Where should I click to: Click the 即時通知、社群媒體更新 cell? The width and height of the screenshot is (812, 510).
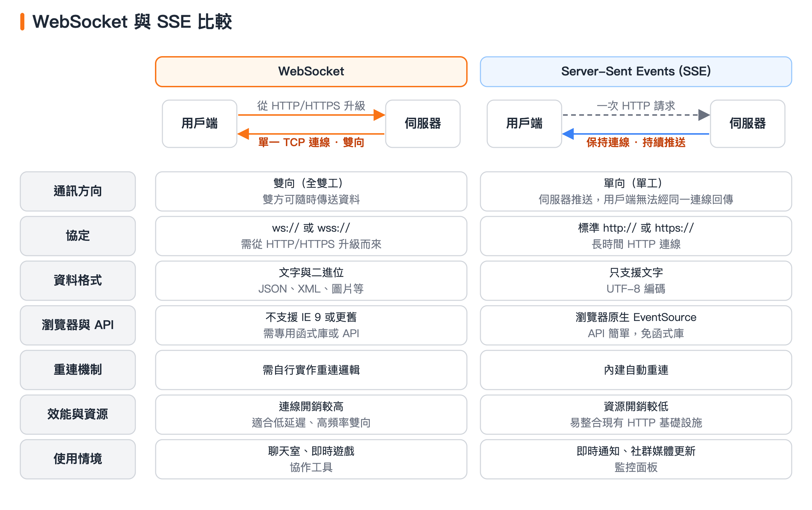click(636, 459)
